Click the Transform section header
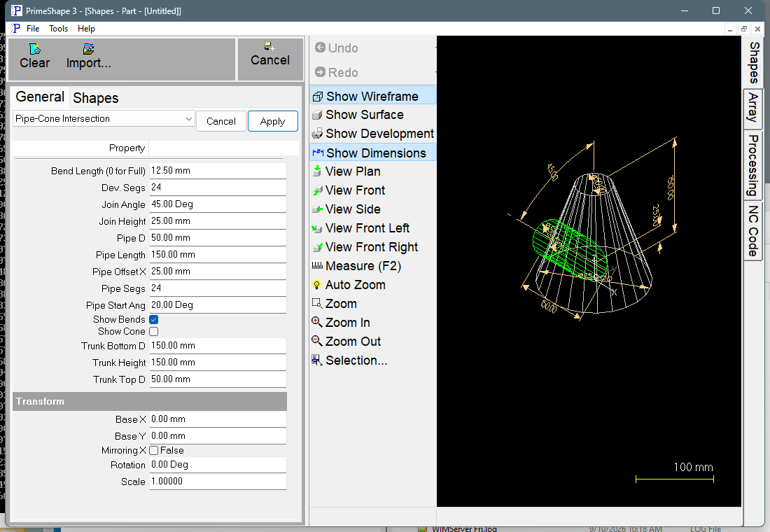The width and height of the screenshot is (770, 532). pos(150,401)
